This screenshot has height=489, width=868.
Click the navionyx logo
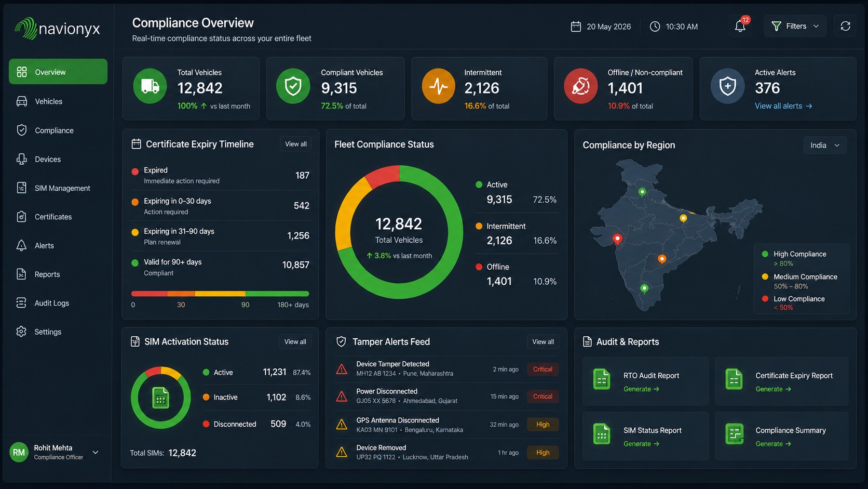(57, 29)
